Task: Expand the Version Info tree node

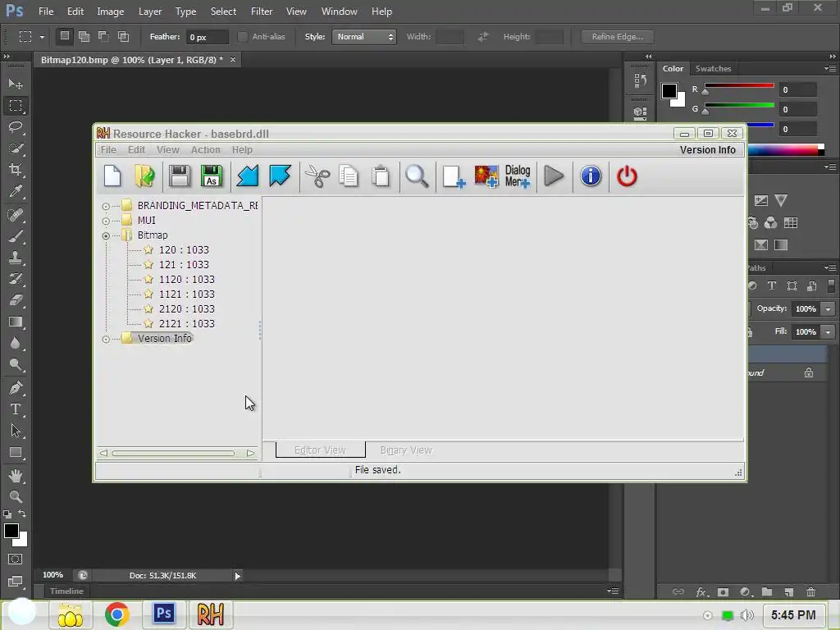Action: pyautogui.click(x=106, y=339)
